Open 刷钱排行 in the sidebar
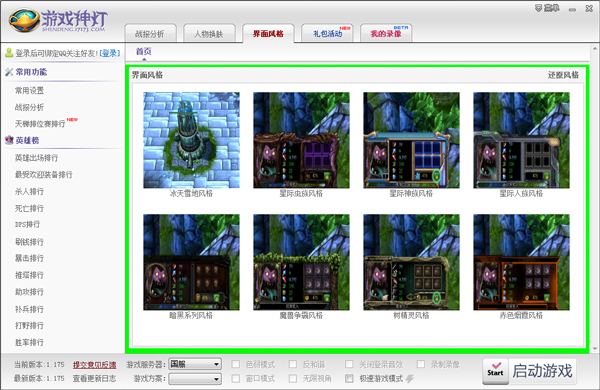Viewport: 600px width, 390px height. click(29, 242)
